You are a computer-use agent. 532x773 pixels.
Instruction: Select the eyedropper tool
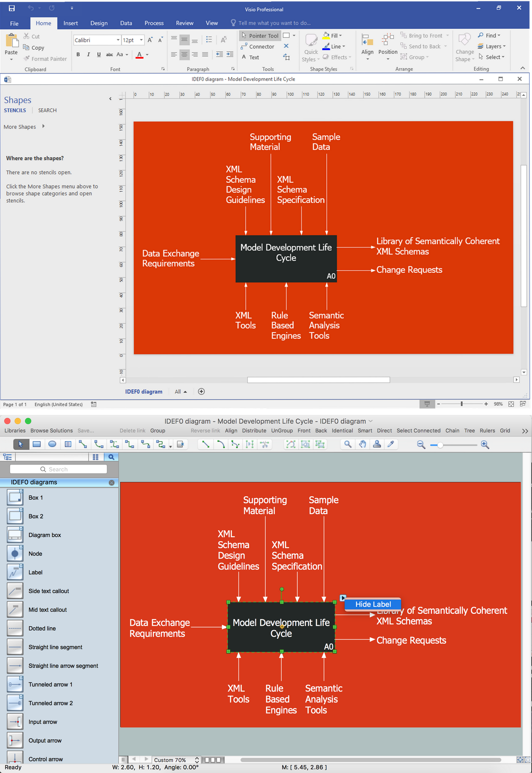[391, 444]
